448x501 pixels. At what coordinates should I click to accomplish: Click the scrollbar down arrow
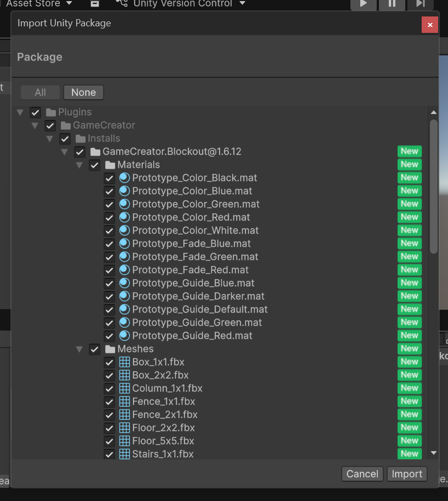434,453
